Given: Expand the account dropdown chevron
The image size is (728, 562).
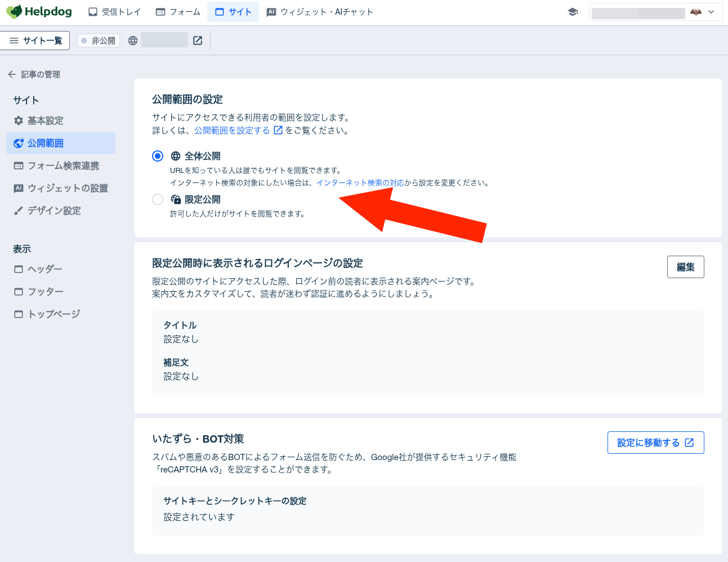Looking at the screenshot, I should pos(711,12).
